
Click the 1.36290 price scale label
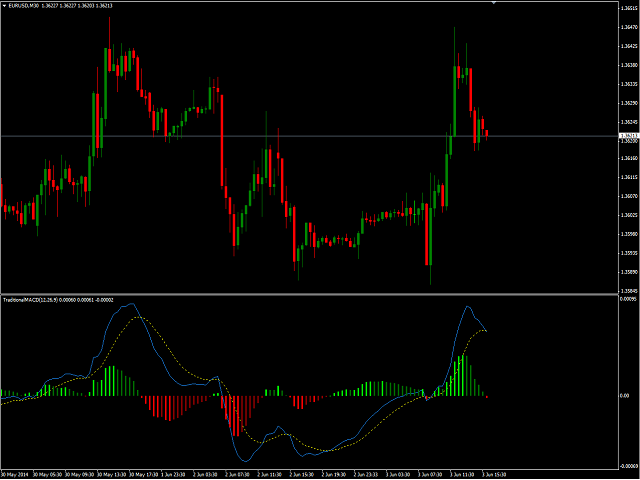pos(629,103)
